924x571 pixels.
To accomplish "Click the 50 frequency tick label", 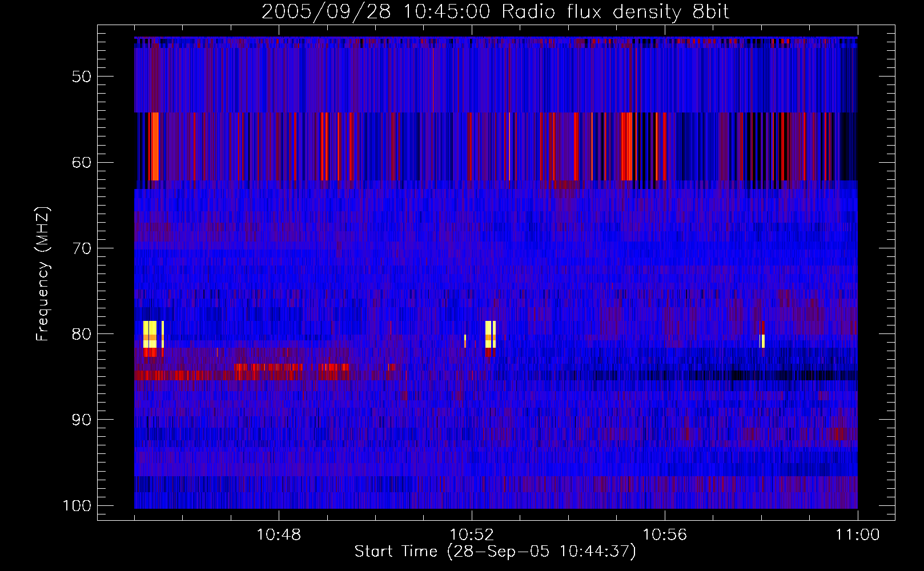I will pyautogui.click(x=82, y=77).
